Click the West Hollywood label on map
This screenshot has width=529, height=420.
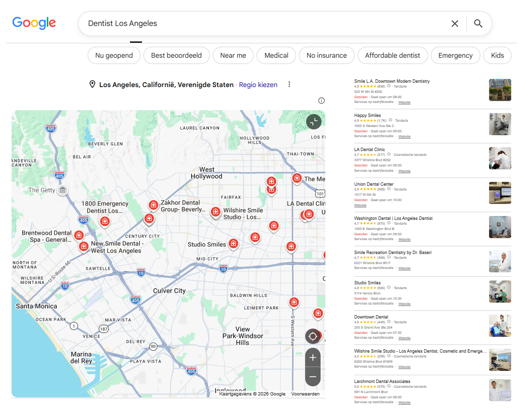click(x=206, y=173)
